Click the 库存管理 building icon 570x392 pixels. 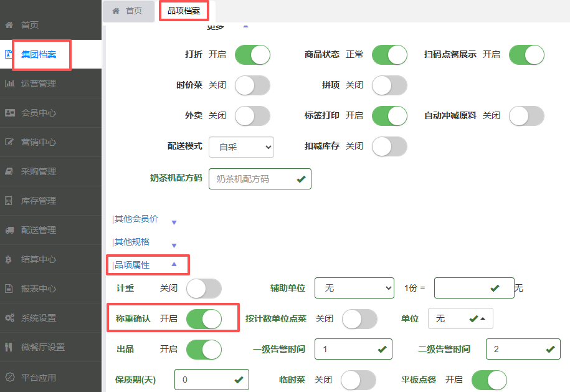point(9,201)
